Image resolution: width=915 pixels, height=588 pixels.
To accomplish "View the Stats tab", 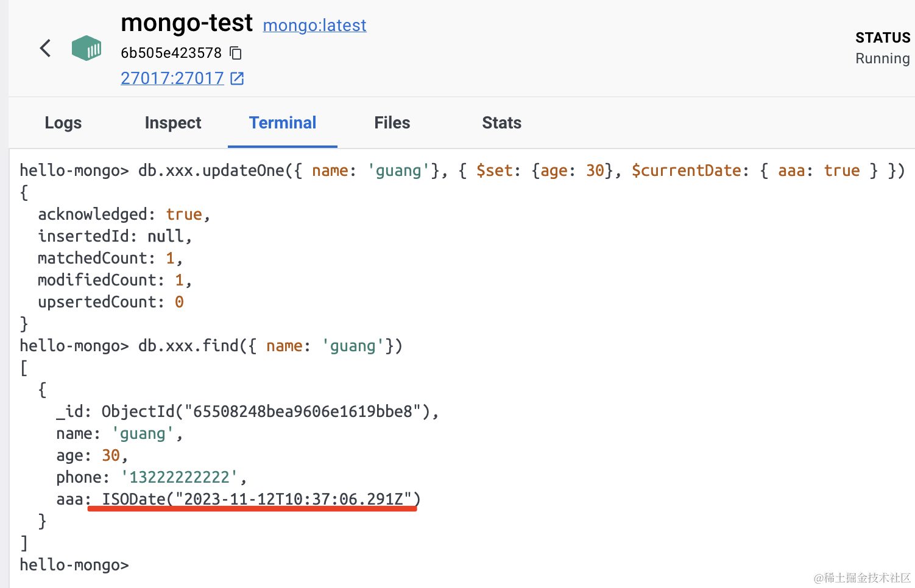I will tap(501, 123).
